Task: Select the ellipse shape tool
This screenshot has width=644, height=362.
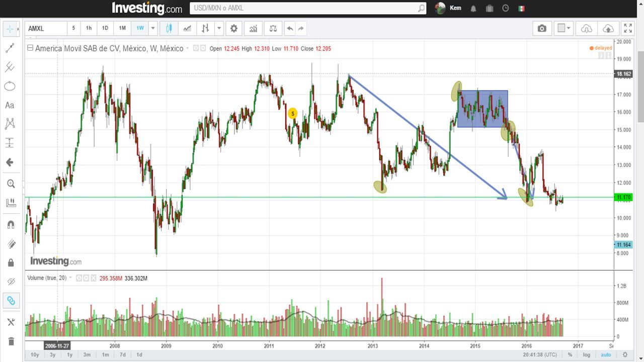Action: click(x=10, y=86)
